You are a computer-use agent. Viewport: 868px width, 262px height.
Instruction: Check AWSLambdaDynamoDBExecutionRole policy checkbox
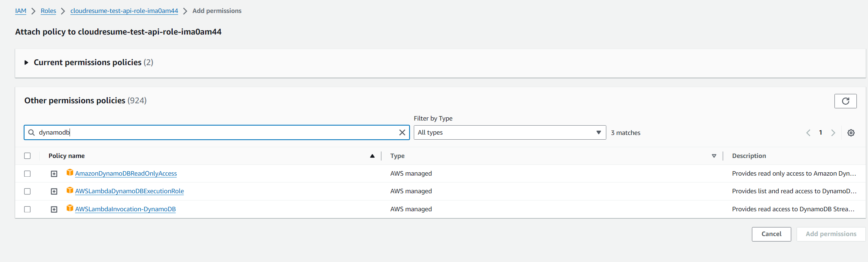[27, 191]
